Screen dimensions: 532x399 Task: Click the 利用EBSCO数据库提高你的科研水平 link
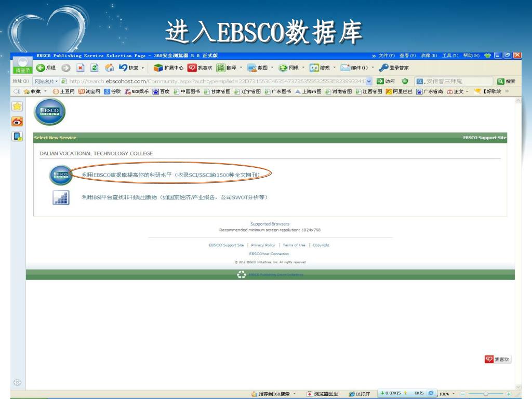tap(171, 175)
